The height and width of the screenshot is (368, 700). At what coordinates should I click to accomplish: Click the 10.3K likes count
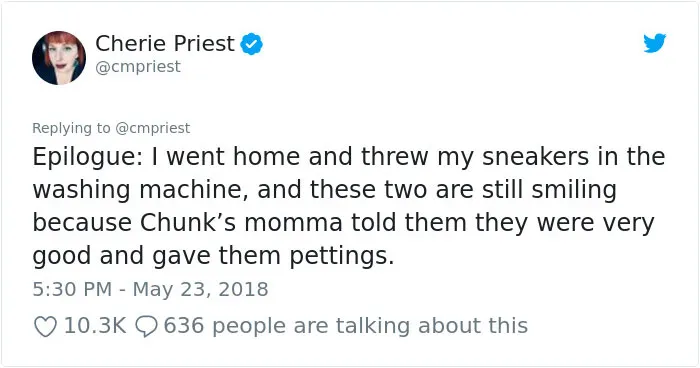95,326
